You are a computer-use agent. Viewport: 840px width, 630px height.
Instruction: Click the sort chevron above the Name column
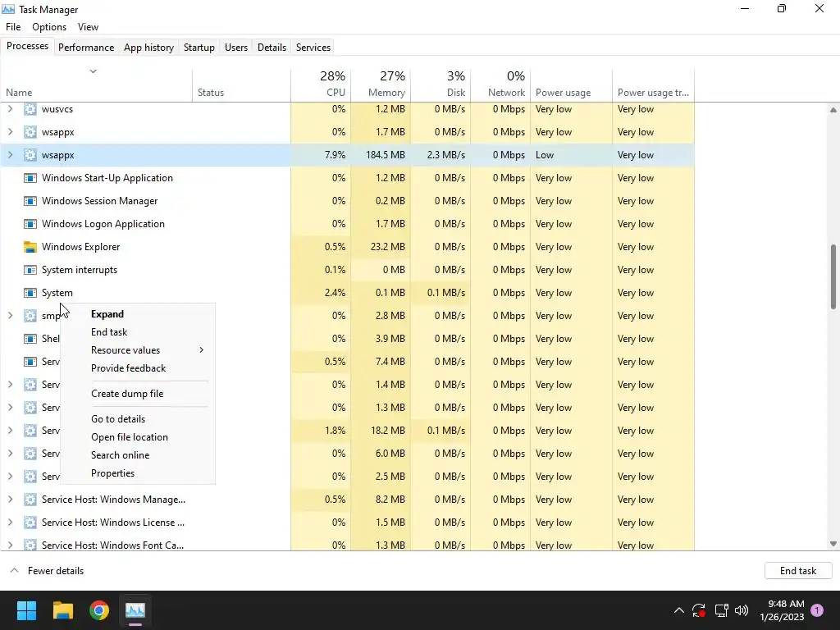point(93,71)
